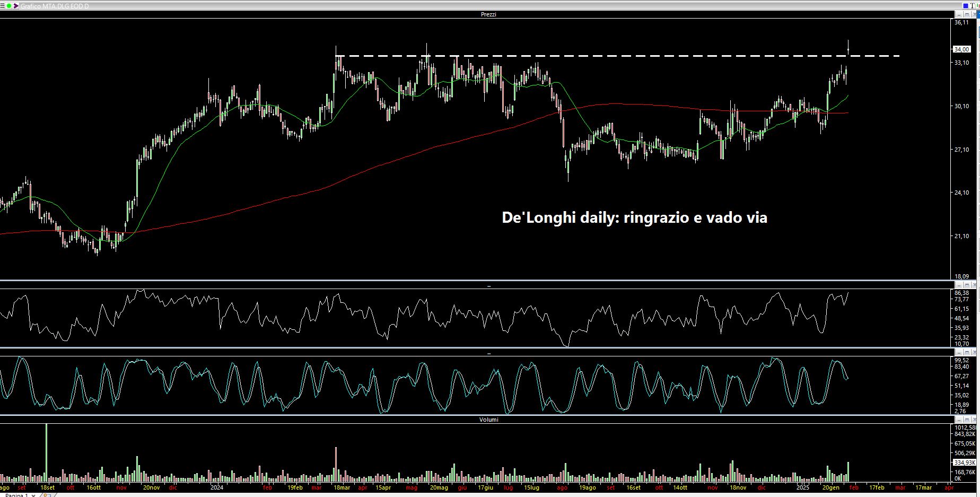The width and height of the screenshot is (980, 497).
Task: Click the 34,00 current price label
Action: [x=961, y=49]
